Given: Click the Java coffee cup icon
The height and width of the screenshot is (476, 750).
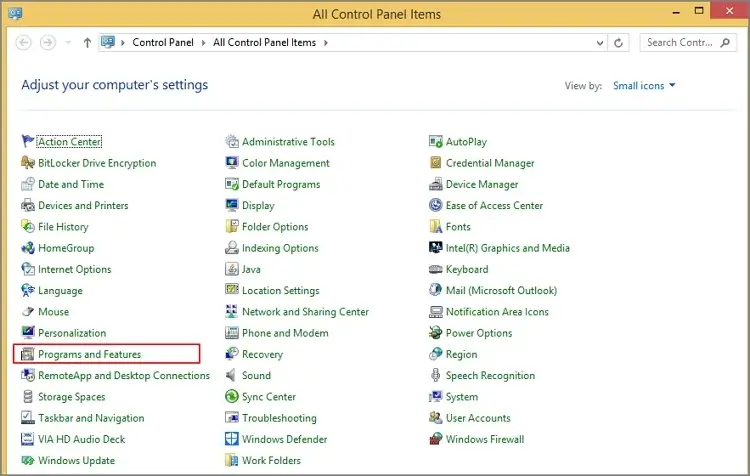Looking at the screenshot, I should pyautogui.click(x=232, y=269).
